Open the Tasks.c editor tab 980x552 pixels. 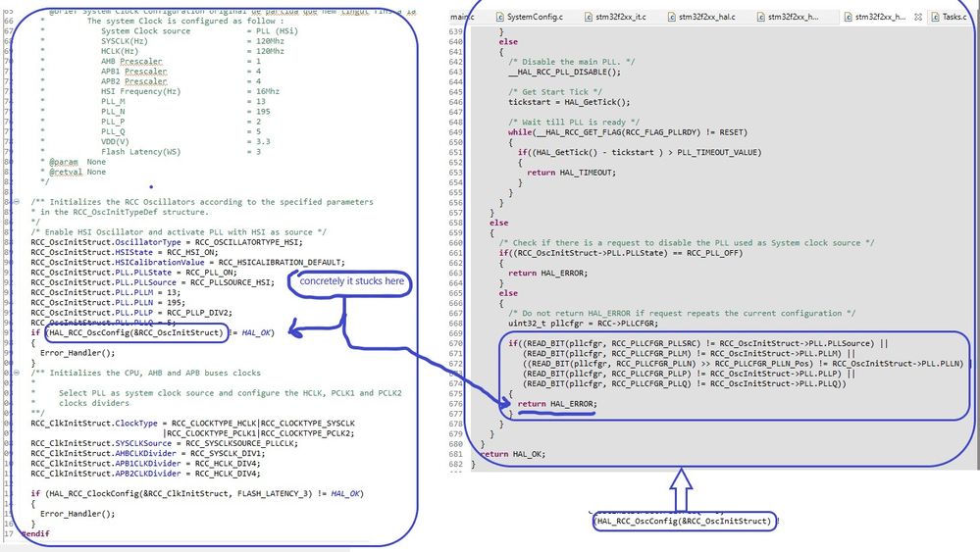click(x=950, y=17)
